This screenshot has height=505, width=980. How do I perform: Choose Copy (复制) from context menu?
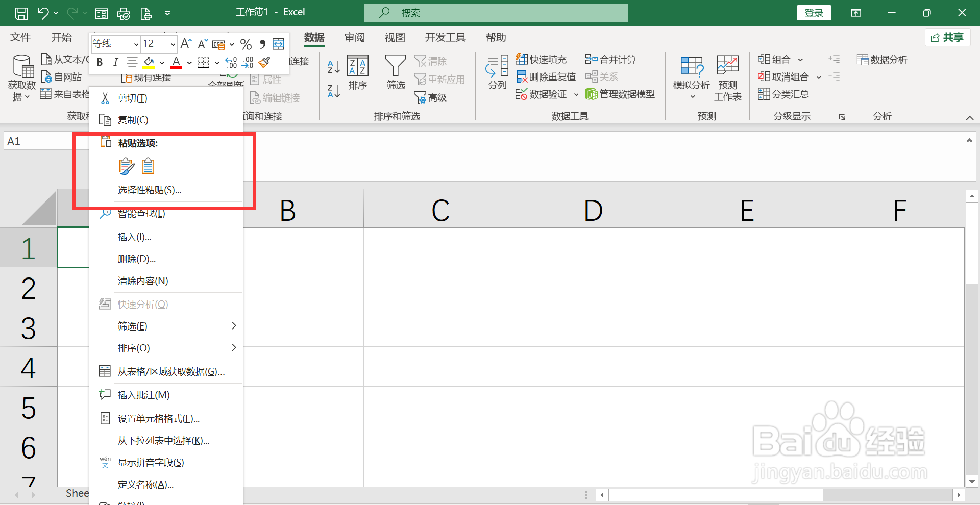click(166, 120)
